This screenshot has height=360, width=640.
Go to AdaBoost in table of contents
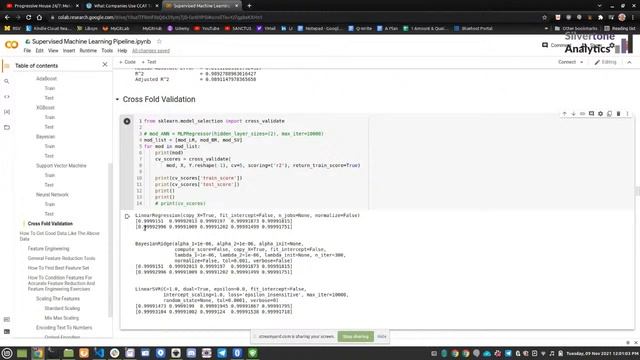46,78
